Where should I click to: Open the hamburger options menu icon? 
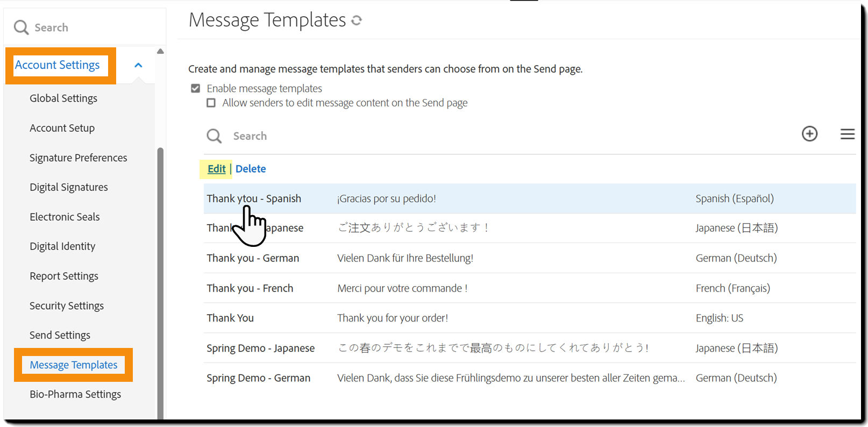847,134
